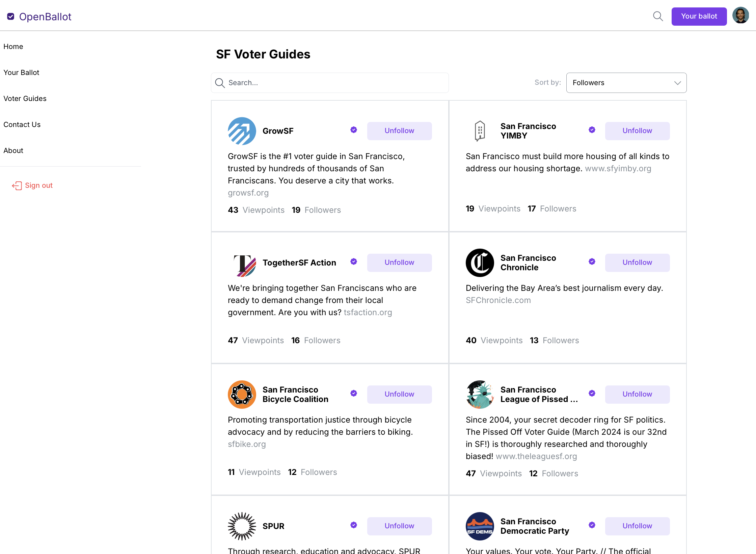
Task: Unfollow SPUR
Action: [x=399, y=526]
